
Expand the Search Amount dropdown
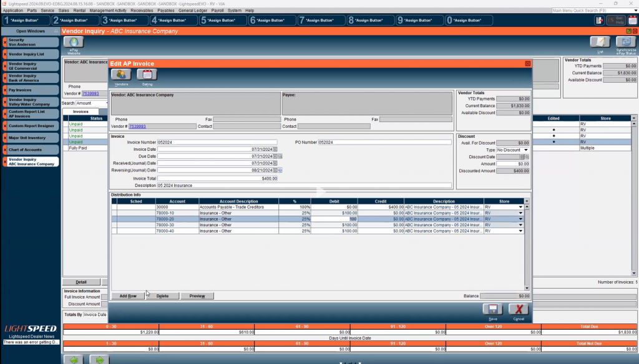(105, 103)
